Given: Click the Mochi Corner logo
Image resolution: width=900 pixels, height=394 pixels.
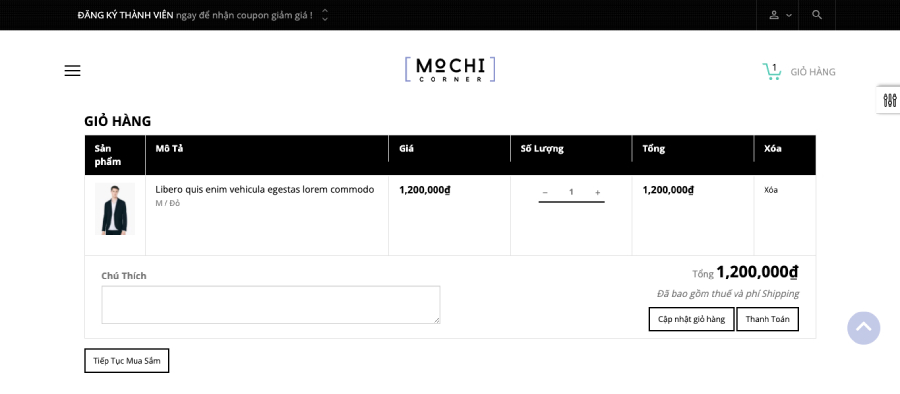Looking at the screenshot, I should [x=450, y=69].
